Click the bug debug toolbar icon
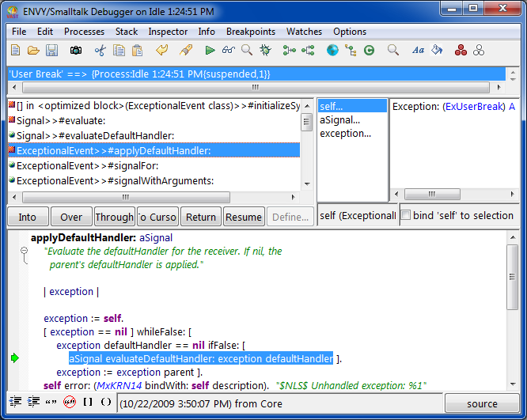The image size is (527, 420). tap(265, 50)
